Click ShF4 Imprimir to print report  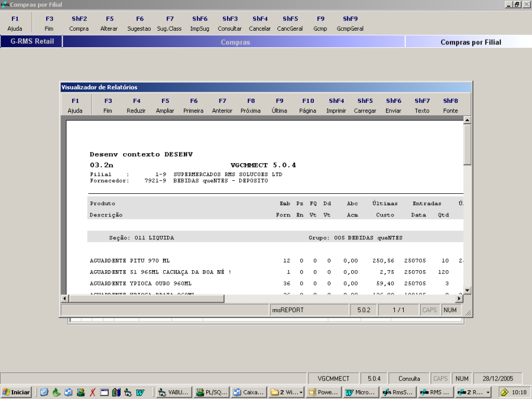click(336, 106)
